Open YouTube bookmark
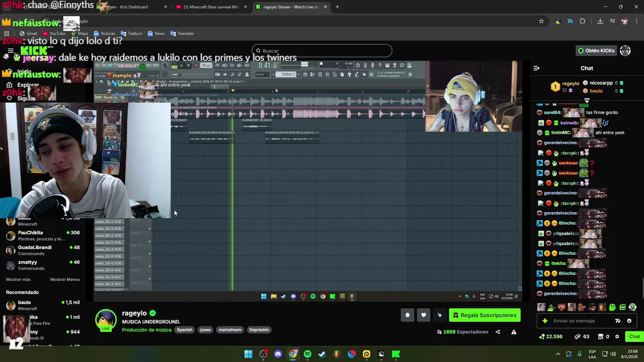 point(54,34)
